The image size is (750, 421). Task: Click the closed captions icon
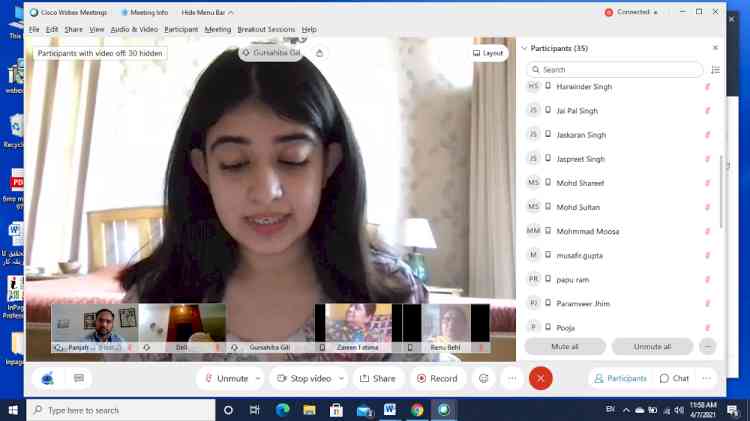[x=79, y=379]
